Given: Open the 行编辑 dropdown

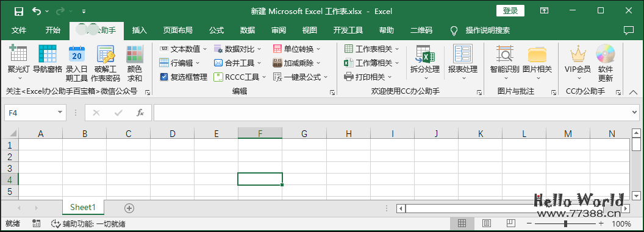Looking at the screenshot, I should point(179,63).
